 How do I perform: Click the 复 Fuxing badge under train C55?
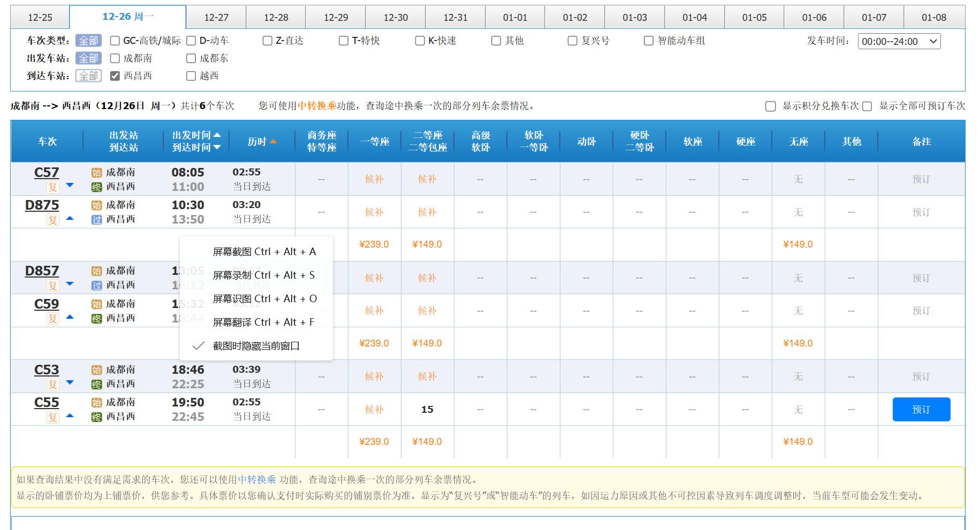52,417
